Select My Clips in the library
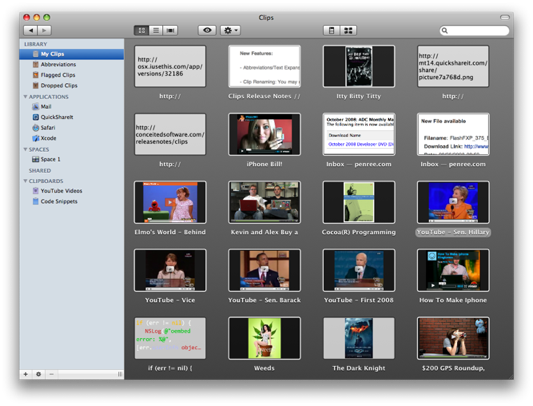Viewport: 533px width, 406px height. [x=72, y=54]
